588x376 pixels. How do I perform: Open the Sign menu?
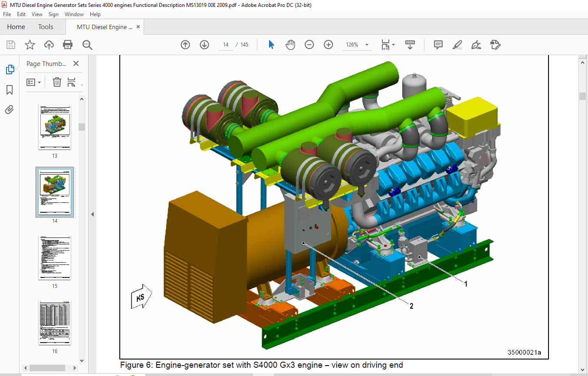[53, 14]
